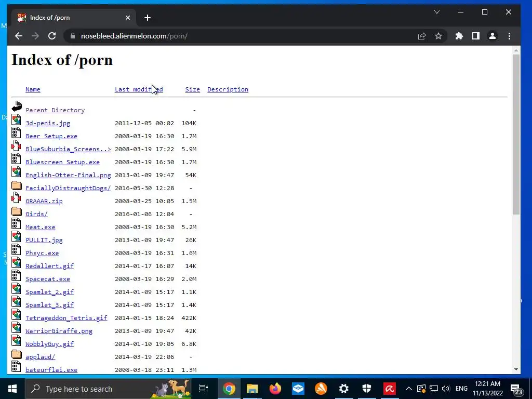Viewport: 532px width, 399px height.
Task: Open the FaciallyDistraughtDogs/ folder
Action: 68,188
